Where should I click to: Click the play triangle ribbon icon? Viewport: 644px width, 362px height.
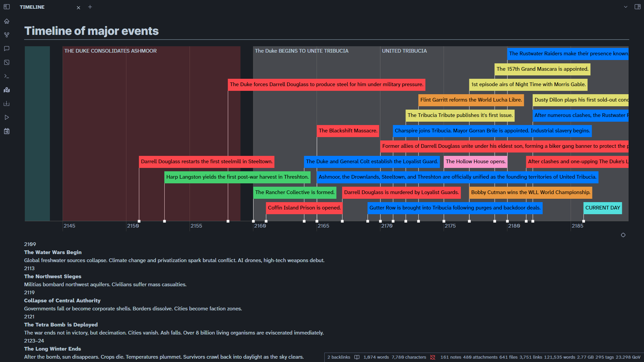tap(7, 117)
